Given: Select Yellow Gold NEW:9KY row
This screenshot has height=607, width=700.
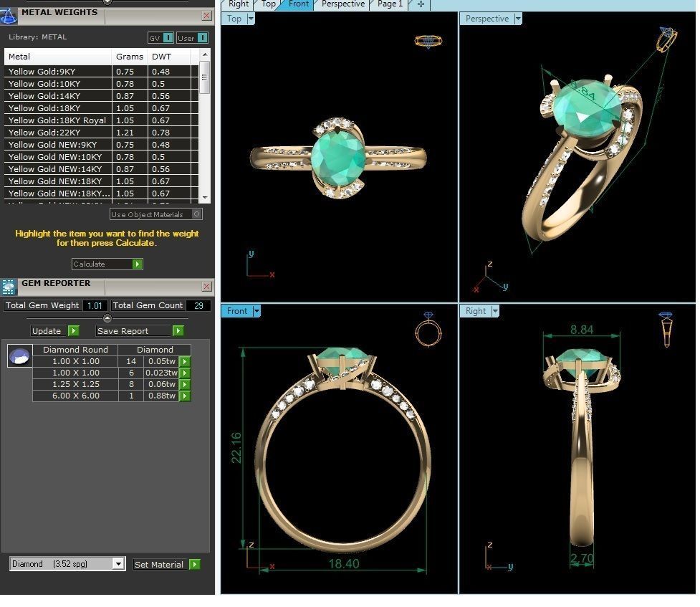Looking at the screenshot, I should pyautogui.click(x=101, y=145).
